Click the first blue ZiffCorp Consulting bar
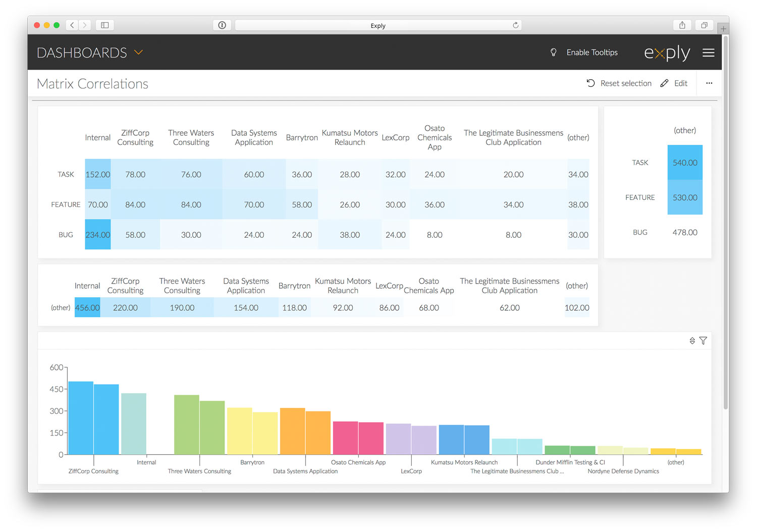This screenshot has width=757, height=532. click(x=81, y=418)
